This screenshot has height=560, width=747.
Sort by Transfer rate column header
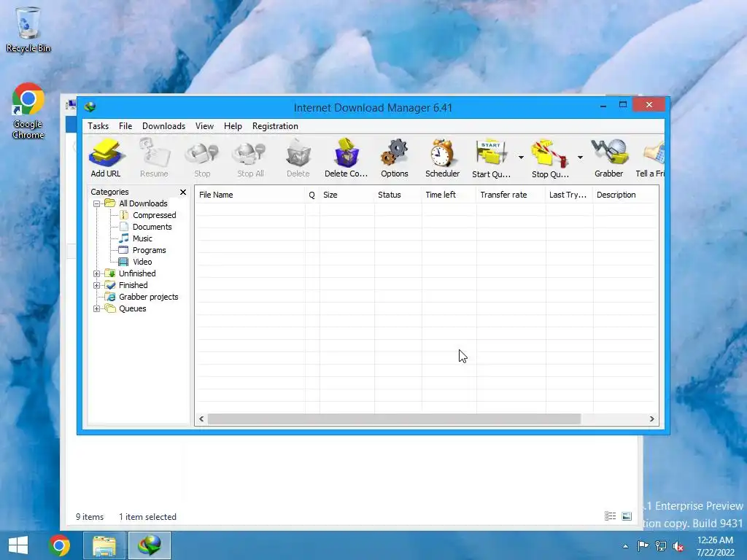tap(511, 195)
